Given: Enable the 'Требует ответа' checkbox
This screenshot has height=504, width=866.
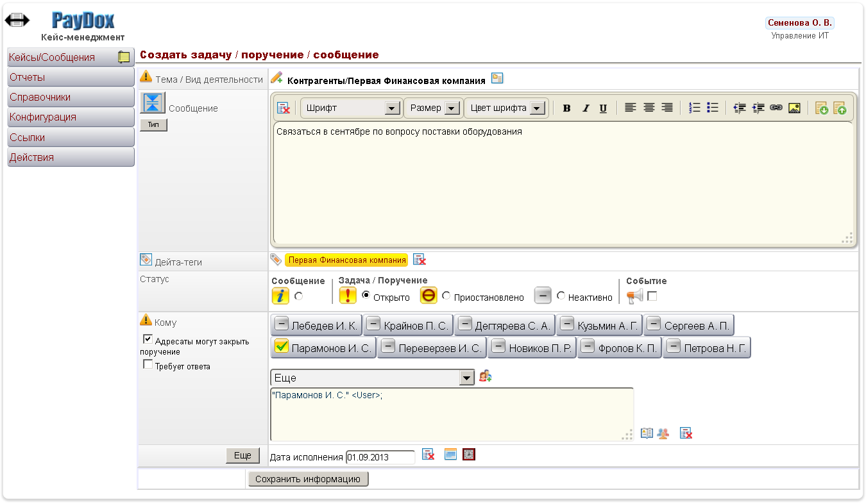Looking at the screenshot, I should pyautogui.click(x=148, y=365).
